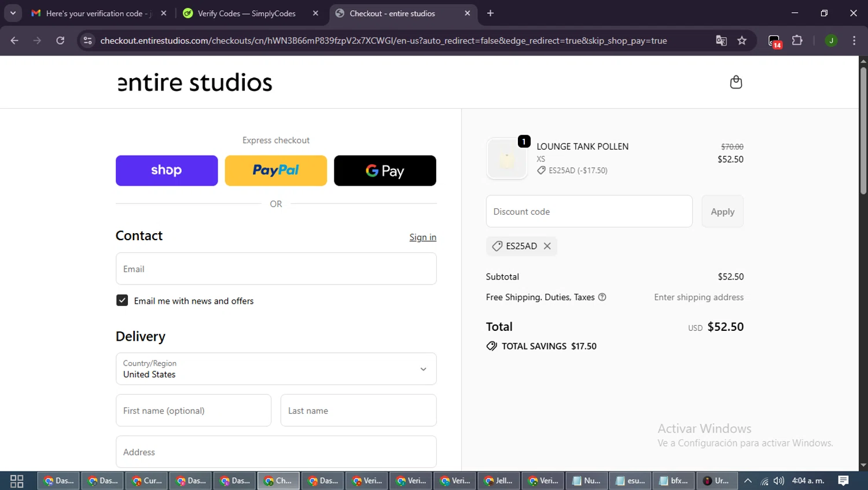
Task: Click the ES25AD (-$17.50) discount line
Action: tap(572, 171)
